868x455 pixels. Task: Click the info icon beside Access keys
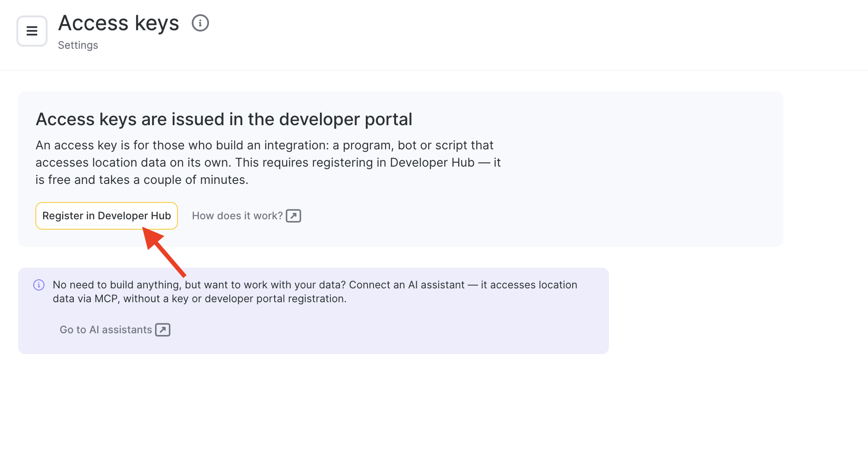pos(200,23)
